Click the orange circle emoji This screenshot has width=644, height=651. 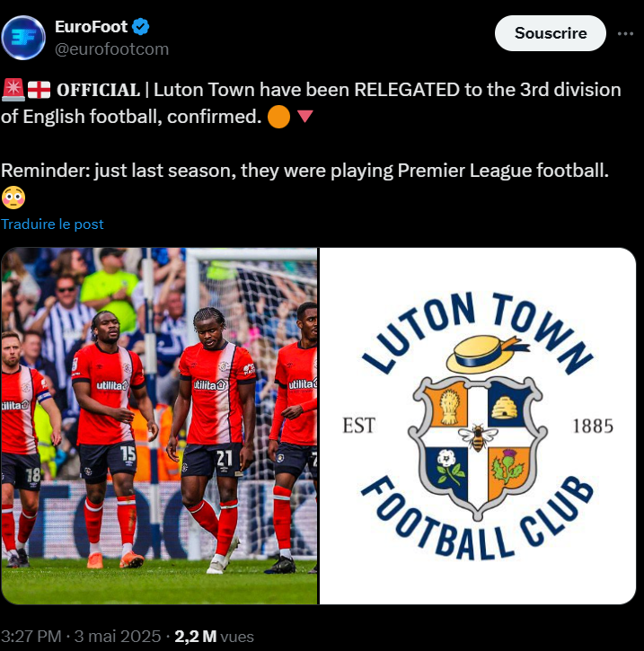click(x=278, y=117)
